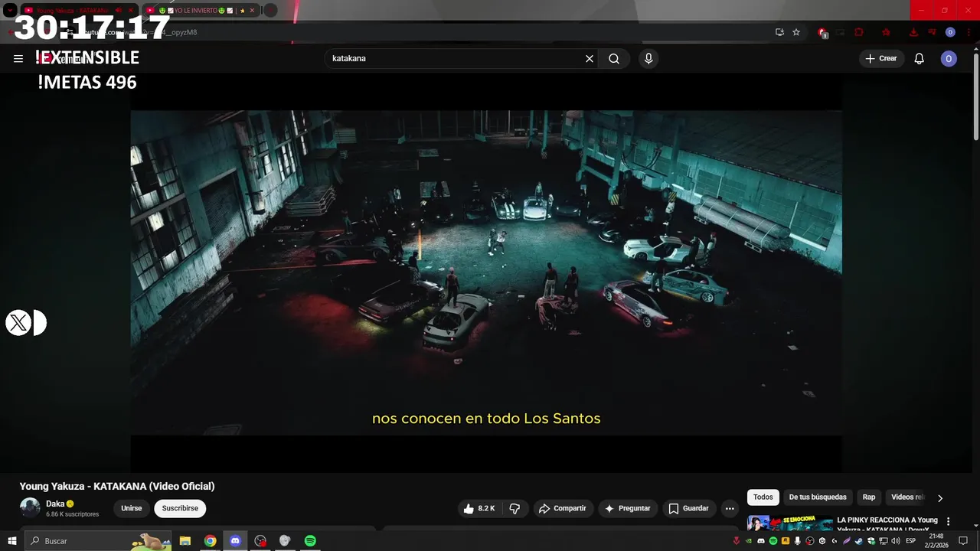
Task: Click the video player showing Los Santos scene
Action: click(486, 272)
